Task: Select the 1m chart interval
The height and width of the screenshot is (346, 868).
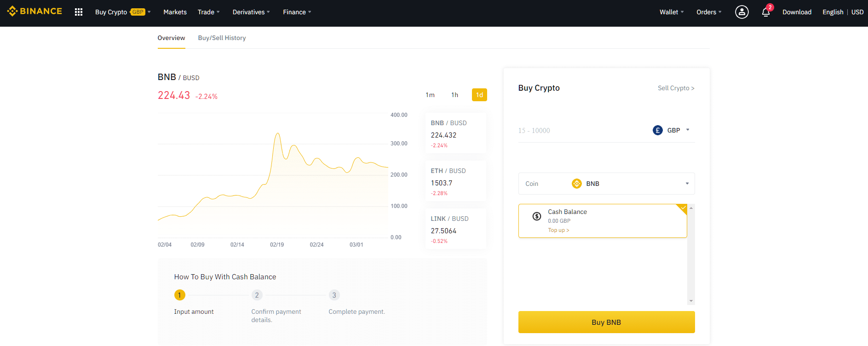Action: pos(430,95)
